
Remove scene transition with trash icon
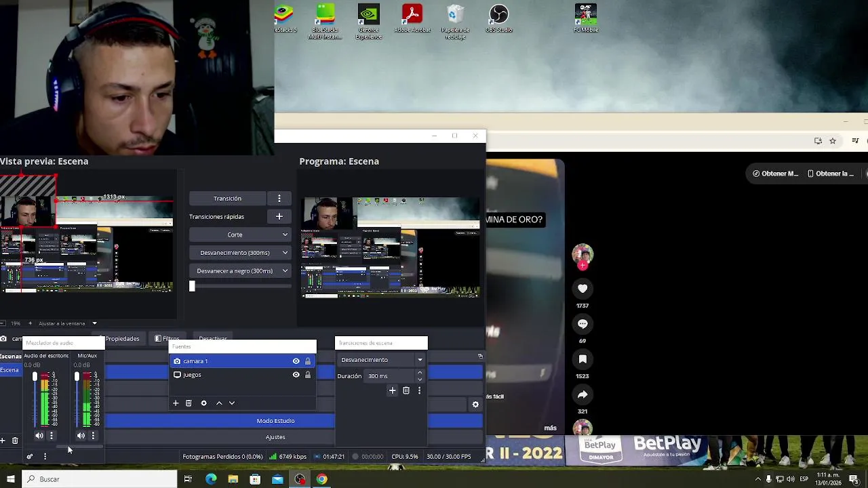tap(406, 390)
